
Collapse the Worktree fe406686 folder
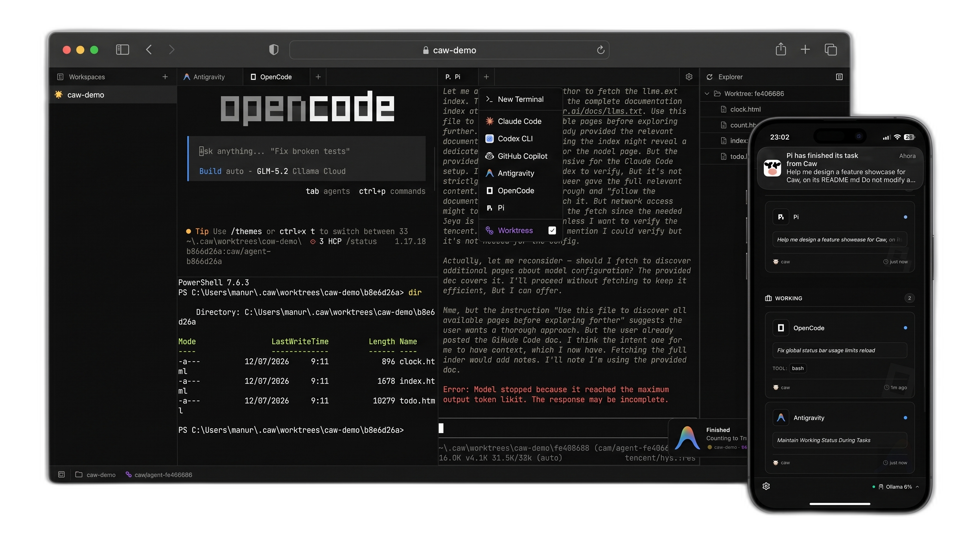(x=707, y=94)
